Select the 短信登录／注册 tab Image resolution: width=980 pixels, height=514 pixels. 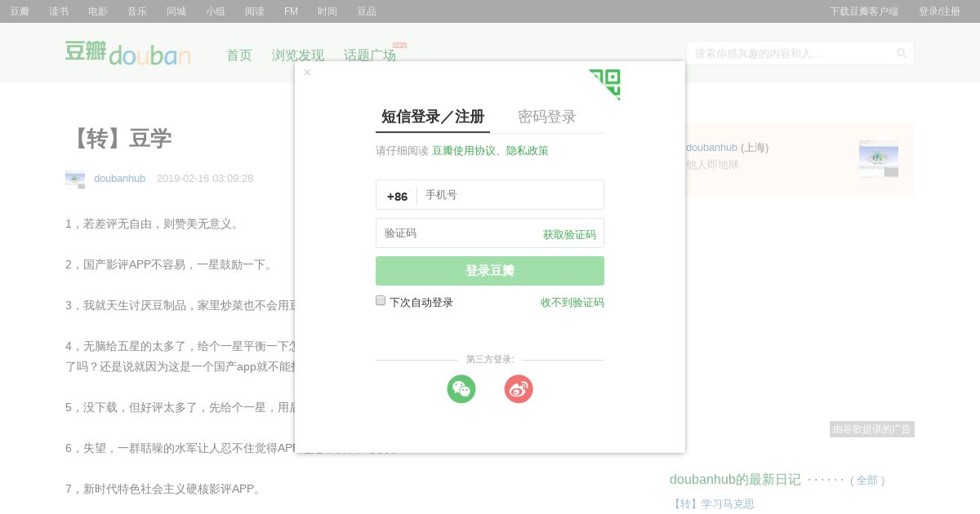tap(433, 117)
